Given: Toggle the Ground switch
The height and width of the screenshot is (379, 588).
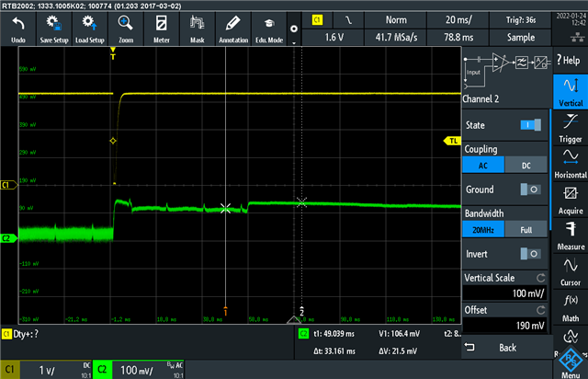Looking at the screenshot, I should pyautogui.click(x=531, y=189).
